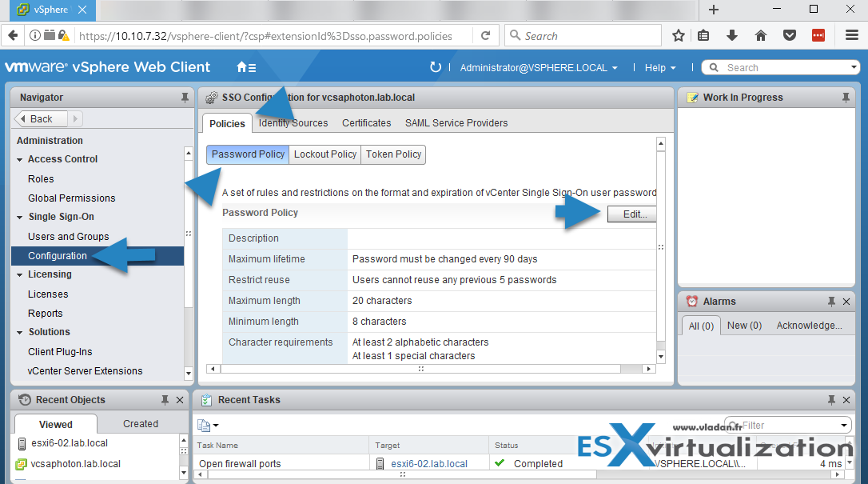Screen dimensions: 868x484
Task: Open Reports under Licensing
Action: (x=46, y=314)
